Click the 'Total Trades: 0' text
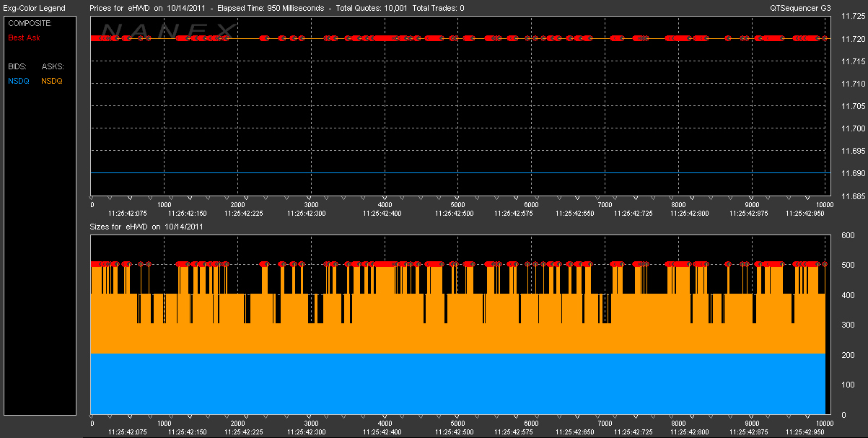 tap(438, 9)
